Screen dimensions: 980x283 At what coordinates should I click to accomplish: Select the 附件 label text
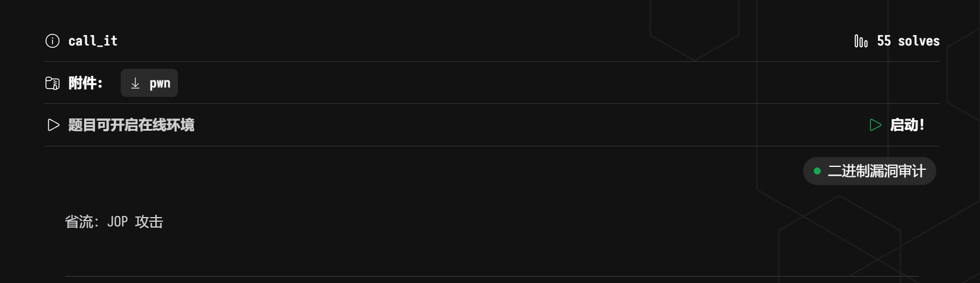tap(85, 83)
